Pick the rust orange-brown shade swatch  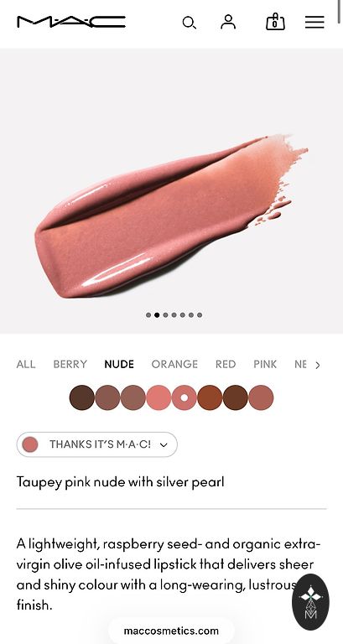click(210, 397)
